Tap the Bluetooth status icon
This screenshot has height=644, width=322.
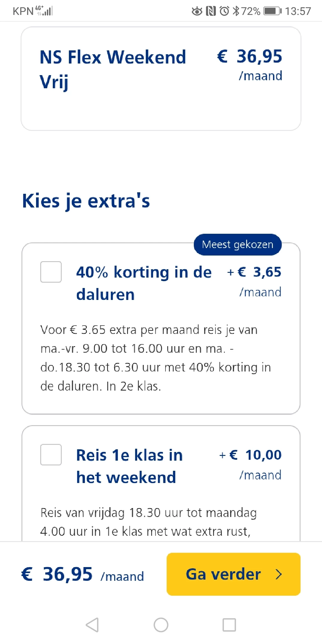click(x=236, y=11)
